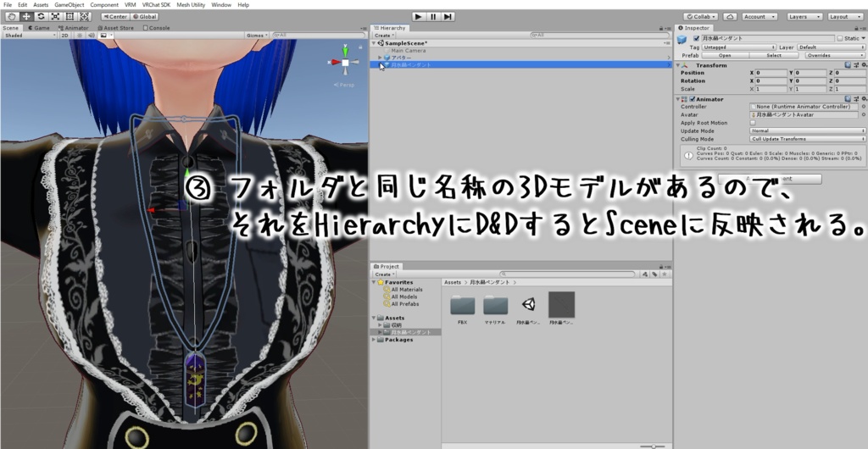Open the Collab dropdown

pyautogui.click(x=701, y=17)
